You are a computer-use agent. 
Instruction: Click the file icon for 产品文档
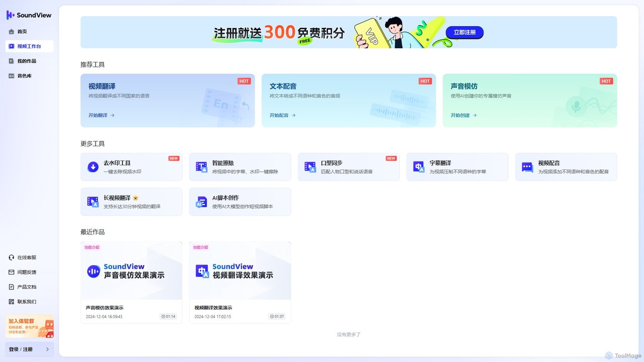pyautogui.click(x=12, y=287)
